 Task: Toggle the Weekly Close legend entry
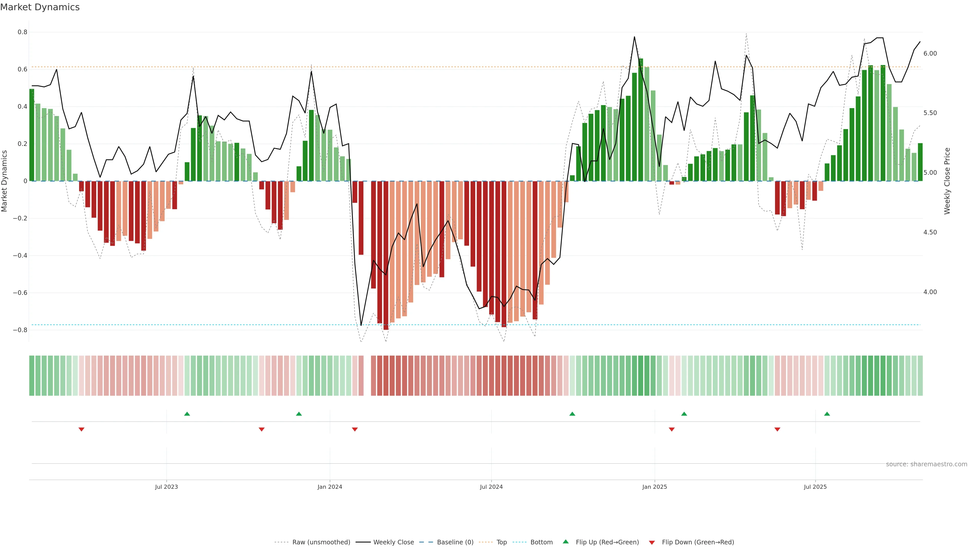[393, 542]
